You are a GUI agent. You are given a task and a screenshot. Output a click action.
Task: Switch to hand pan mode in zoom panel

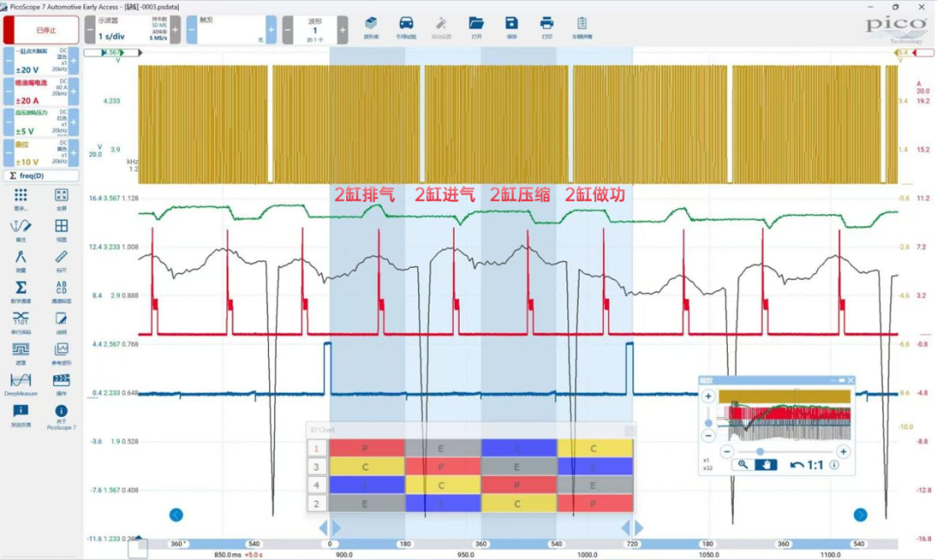765,465
